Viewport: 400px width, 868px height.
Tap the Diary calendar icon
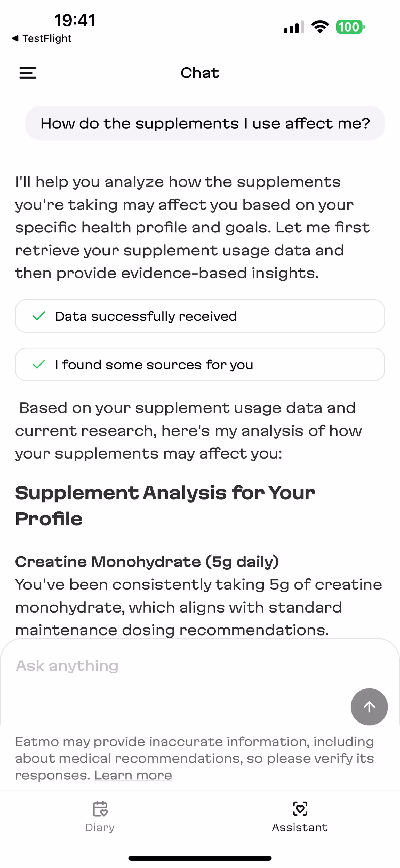100,809
